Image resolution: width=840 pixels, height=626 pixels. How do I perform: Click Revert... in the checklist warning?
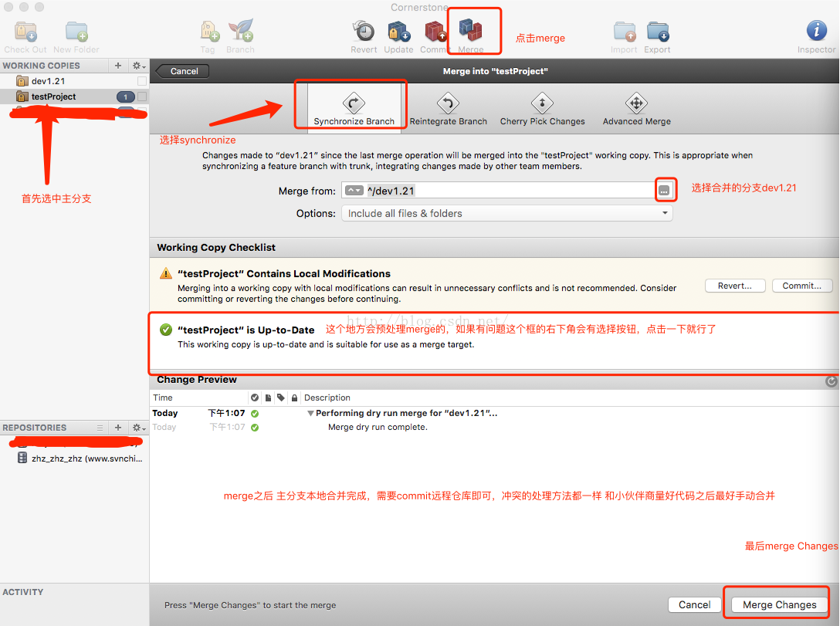(735, 286)
